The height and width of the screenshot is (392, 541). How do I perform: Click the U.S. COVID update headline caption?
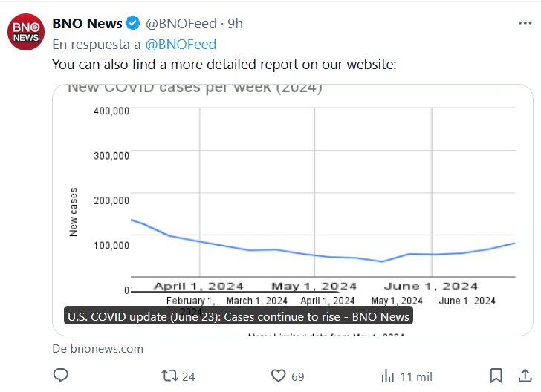coord(238,317)
